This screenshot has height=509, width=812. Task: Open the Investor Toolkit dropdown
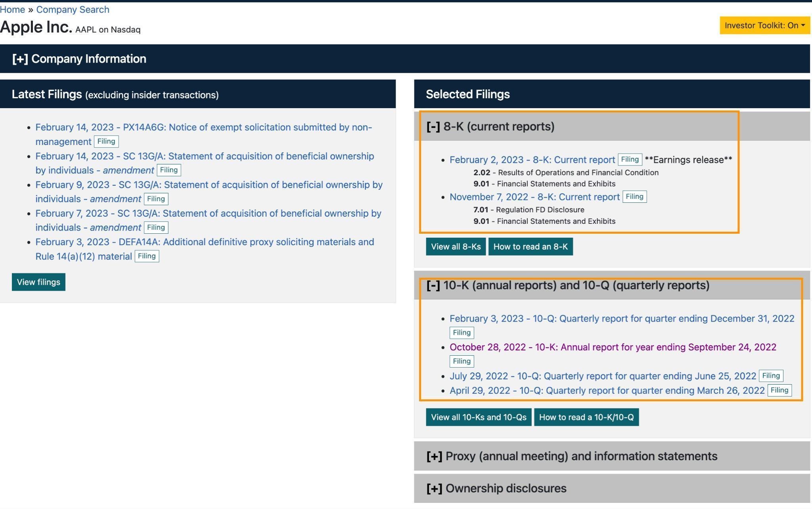point(764,25)
